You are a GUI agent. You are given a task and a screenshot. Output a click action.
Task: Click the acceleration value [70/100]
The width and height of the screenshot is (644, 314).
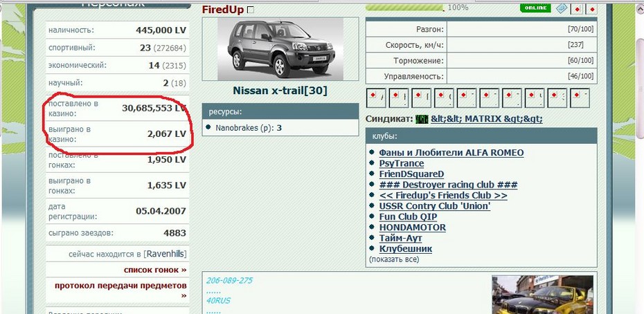(580, 29)
